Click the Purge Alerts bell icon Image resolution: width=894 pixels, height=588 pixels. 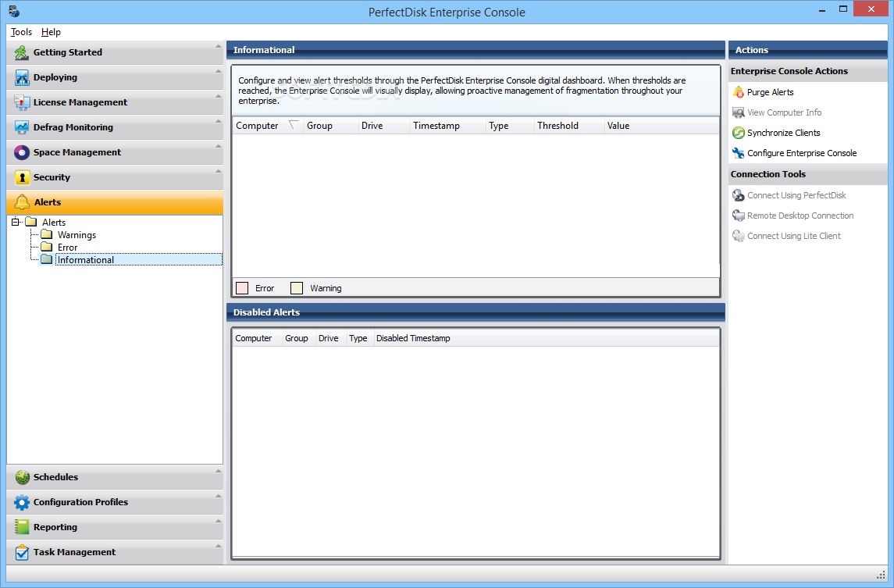click(x=739, y=92)
